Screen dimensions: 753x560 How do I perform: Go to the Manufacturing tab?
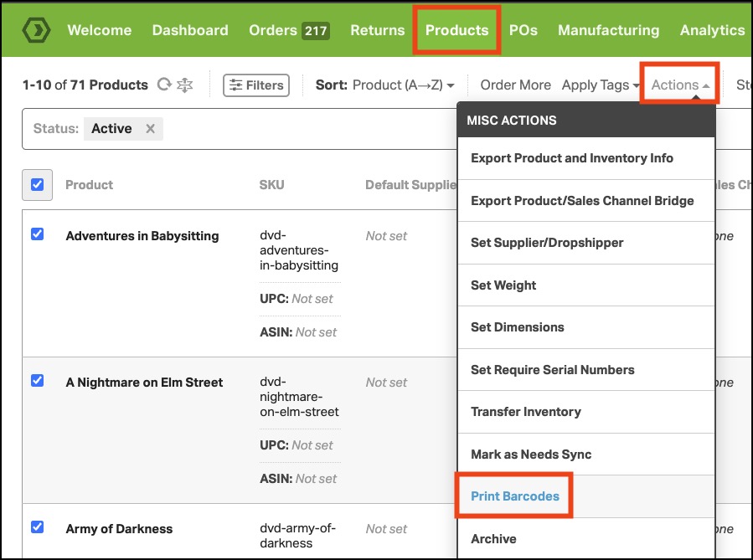pyautogui.click(x=608, y=30)
